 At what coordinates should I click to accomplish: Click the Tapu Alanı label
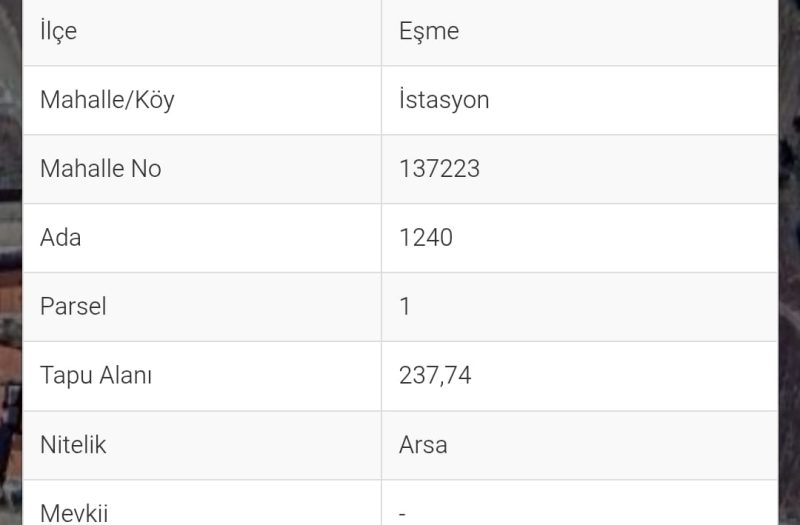pyautogui.click(x=96, y=376)
